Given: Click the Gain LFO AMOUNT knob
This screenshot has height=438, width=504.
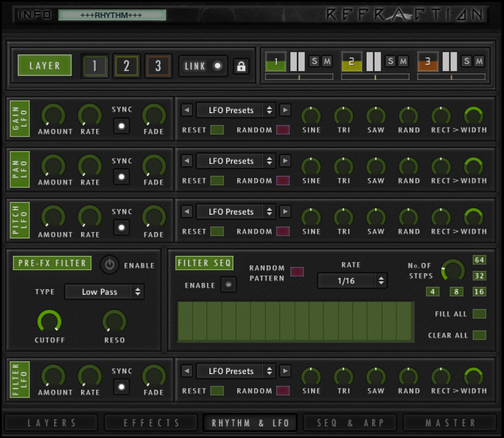Looking at the screenshot, I should coord(54,115).
